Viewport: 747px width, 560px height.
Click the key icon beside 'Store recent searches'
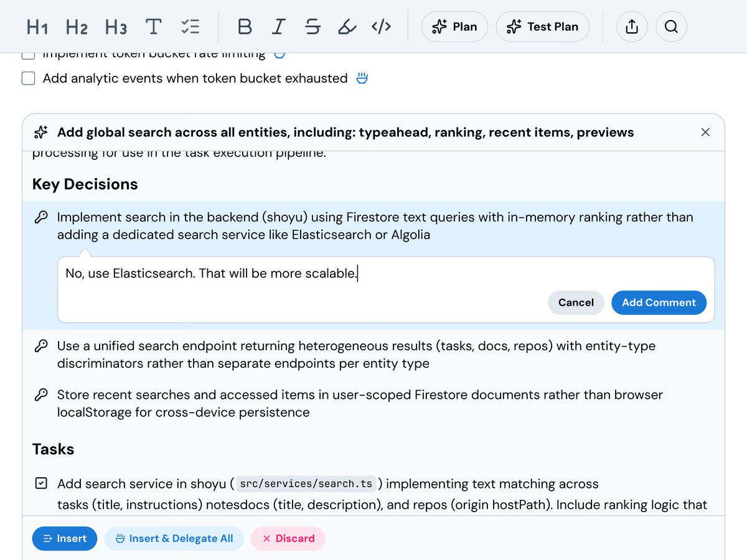pos(41,394)
